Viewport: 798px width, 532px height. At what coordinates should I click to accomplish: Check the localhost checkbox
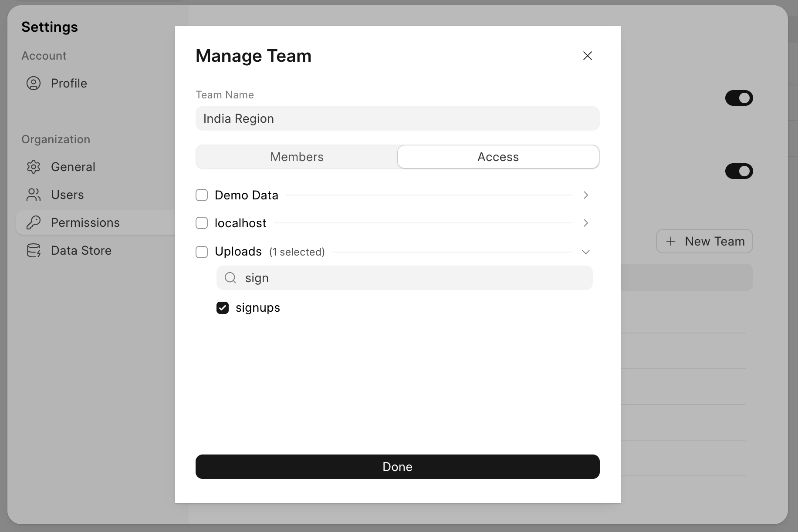[202, 223]
